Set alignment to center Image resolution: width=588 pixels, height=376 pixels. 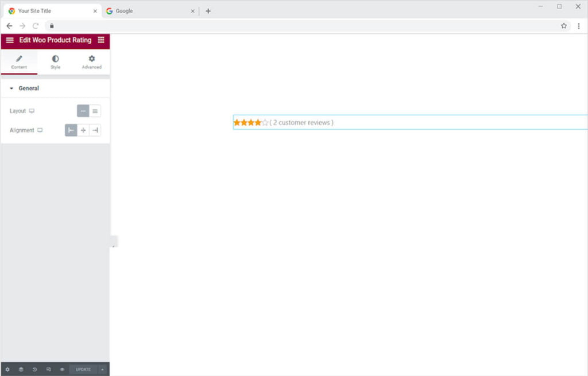click(83, 130)
